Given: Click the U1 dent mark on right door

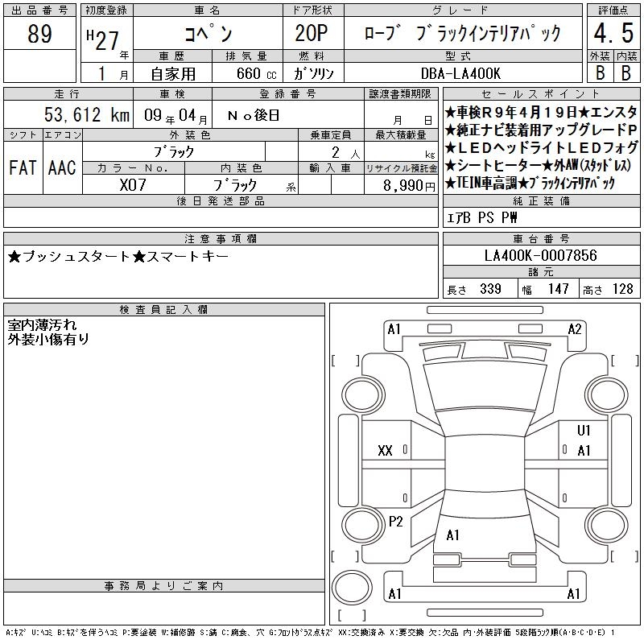Looking at the screenshot, I should pos(583,431).
